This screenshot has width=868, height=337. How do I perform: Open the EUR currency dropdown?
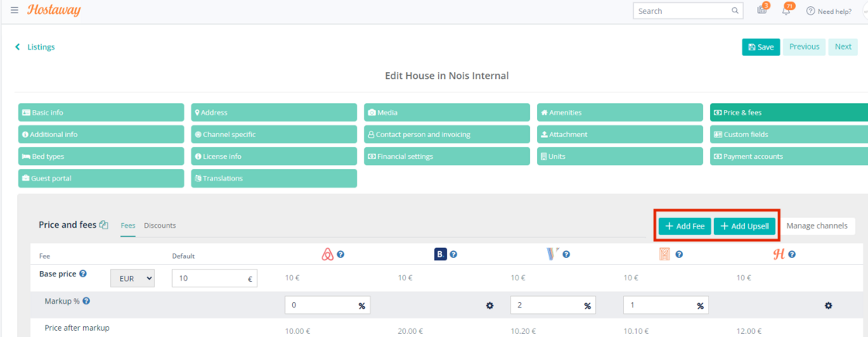click(133, 279)
